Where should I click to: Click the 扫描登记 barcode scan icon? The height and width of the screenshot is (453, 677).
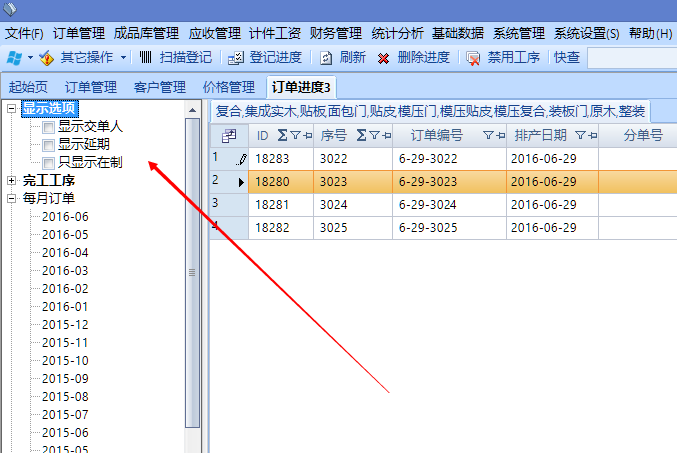click(146, 58)
